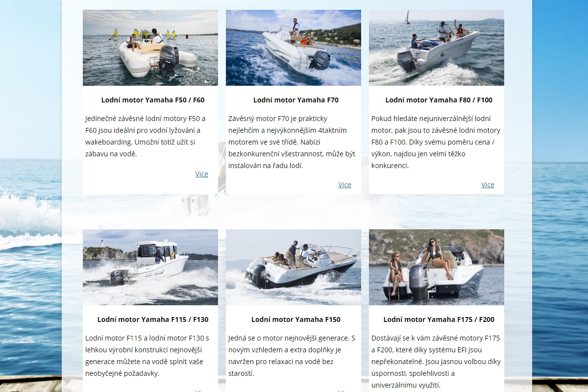588x392 pixels.
Task: Click the F80 / F100 description starting with Pokud hledáte
Action: [436, 142]
